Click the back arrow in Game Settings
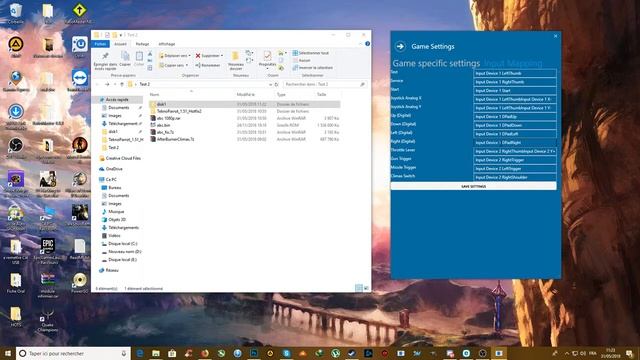The height and width of the screenshot is (360, 640). click(x=400, y=47)
